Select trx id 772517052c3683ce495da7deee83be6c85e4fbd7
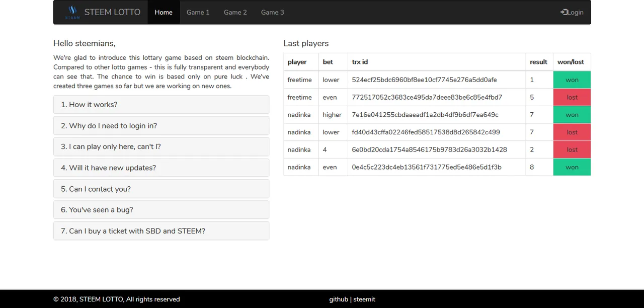 click(427, 97)
